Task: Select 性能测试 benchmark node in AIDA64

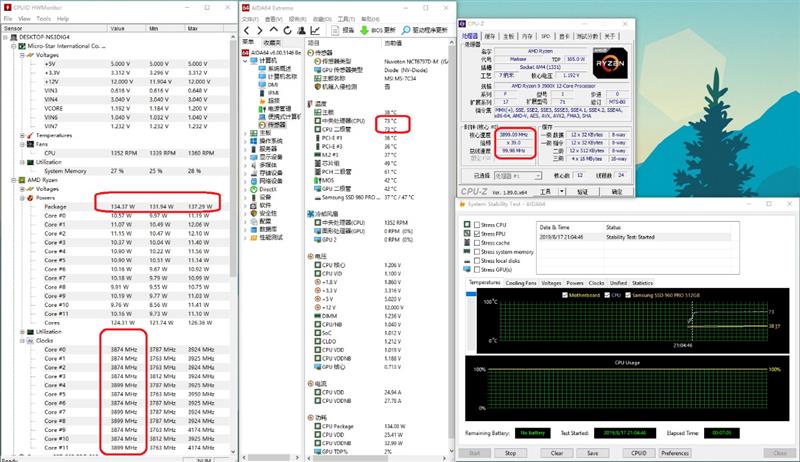Action: pyautogui.click(x=271, y=238)
